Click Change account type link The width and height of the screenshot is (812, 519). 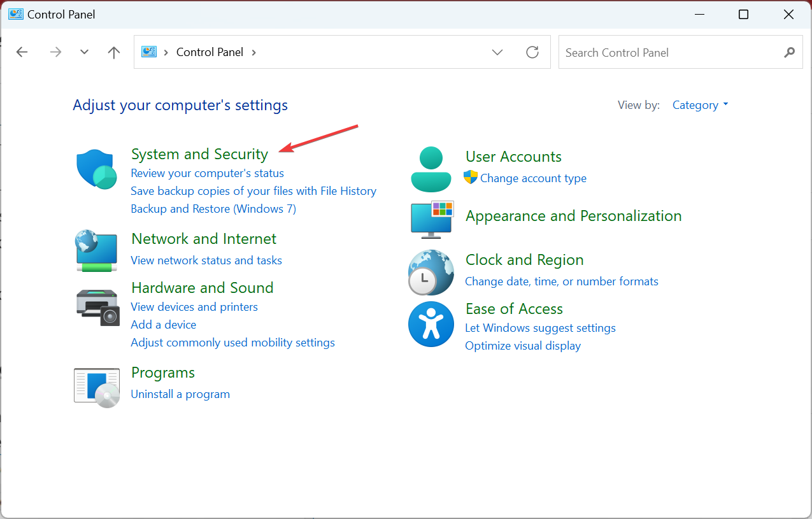point(533,178)
